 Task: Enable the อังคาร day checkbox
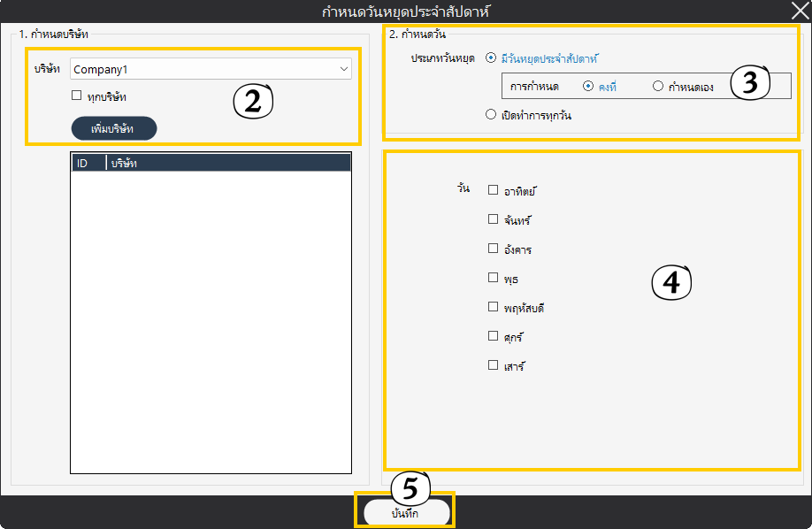(x=494, y=249)
